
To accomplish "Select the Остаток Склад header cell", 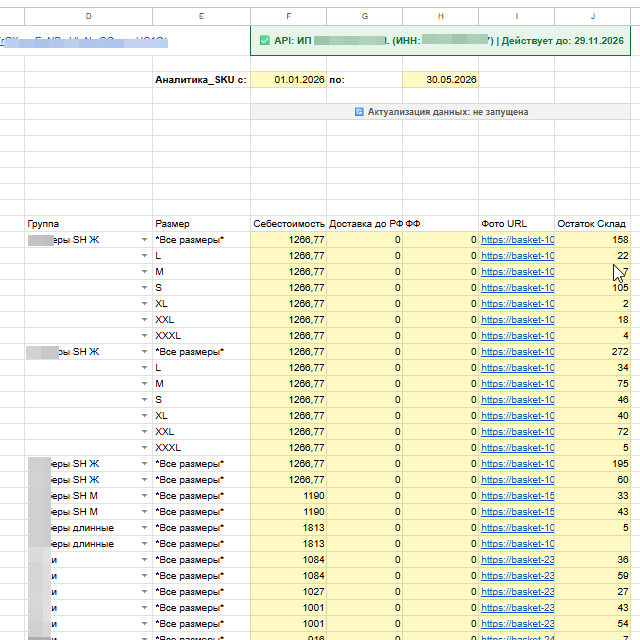I will point(593,224).
